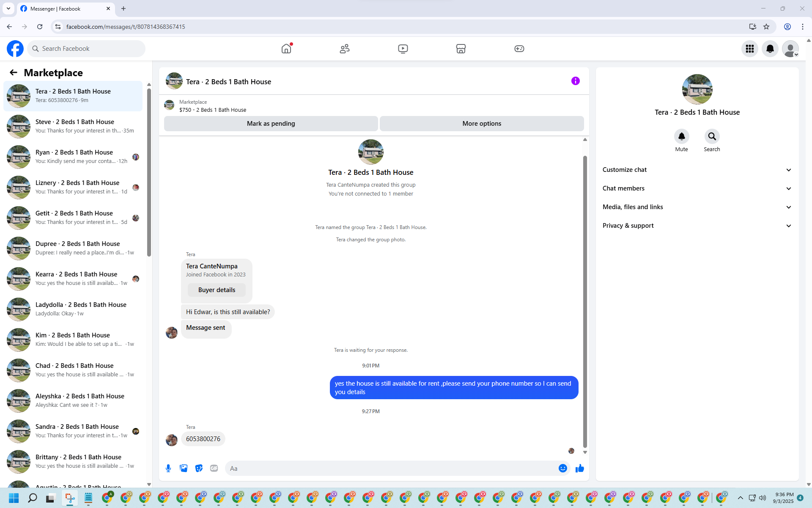Screen dimensions: 812x508
Task: Open the Friends icon in top navigation
Action: point(345,49)
